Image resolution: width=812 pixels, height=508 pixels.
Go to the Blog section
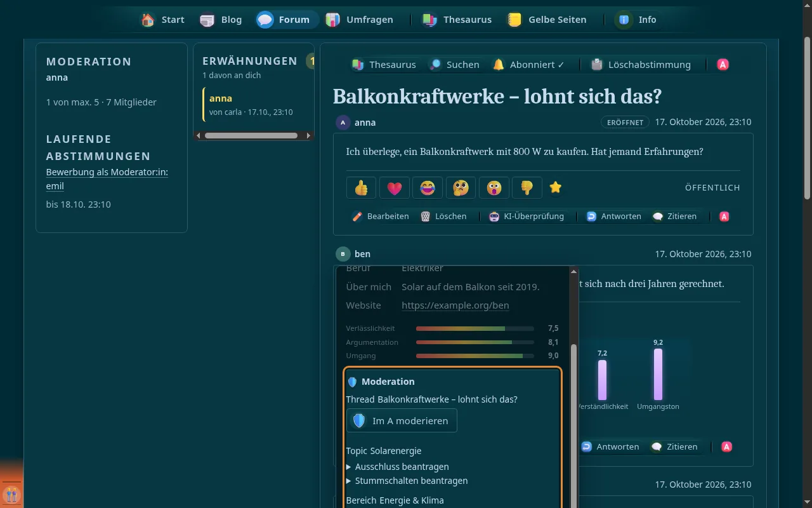pyautogui.click(x=221, y=20)
